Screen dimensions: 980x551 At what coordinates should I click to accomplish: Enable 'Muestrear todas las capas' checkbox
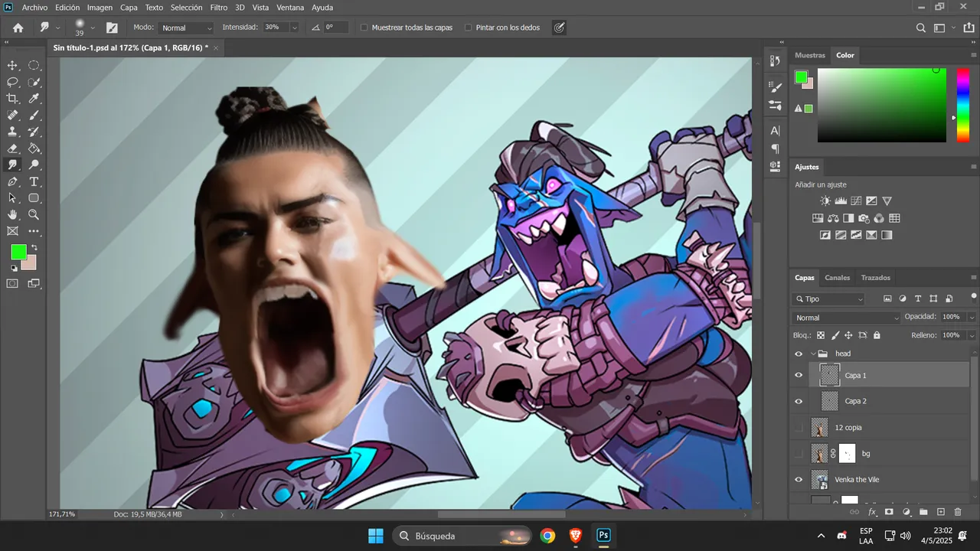pyautogui.click(x=364, y=28)
